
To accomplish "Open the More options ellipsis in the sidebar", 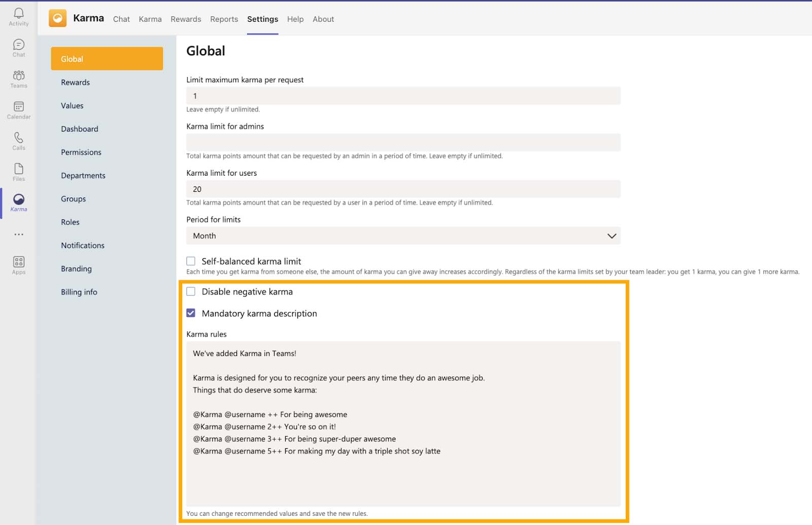I will pyautogui.click(x=18, y=234).
